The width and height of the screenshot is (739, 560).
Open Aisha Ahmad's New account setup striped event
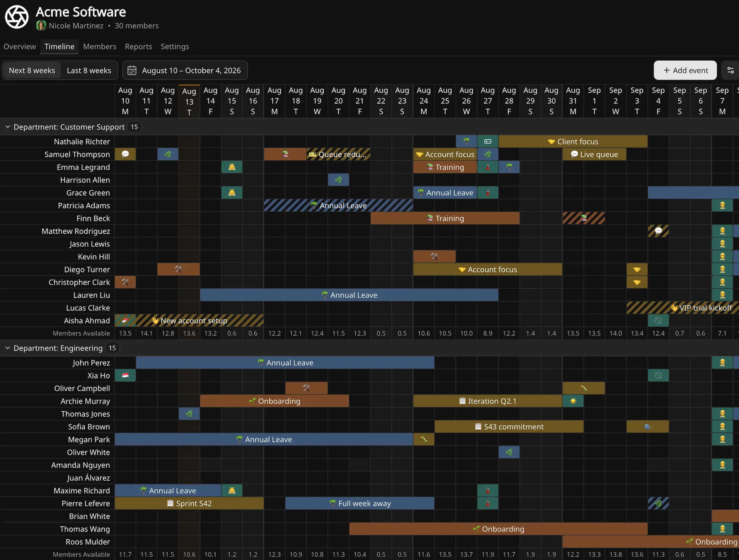tap(189, 321)
